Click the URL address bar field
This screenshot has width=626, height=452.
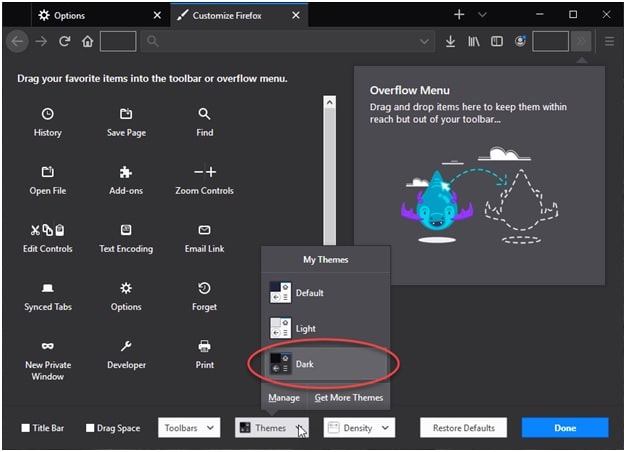(x=288, y=41)
